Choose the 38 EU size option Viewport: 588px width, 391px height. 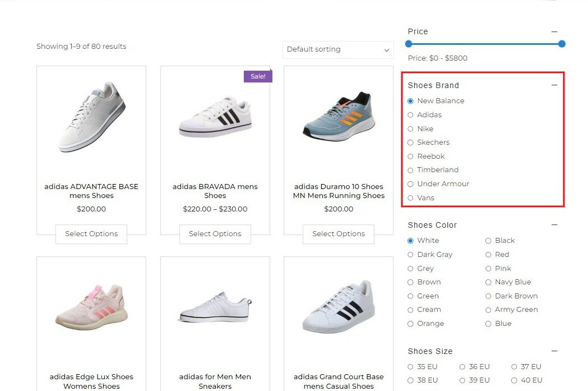[x=410, y=380]
